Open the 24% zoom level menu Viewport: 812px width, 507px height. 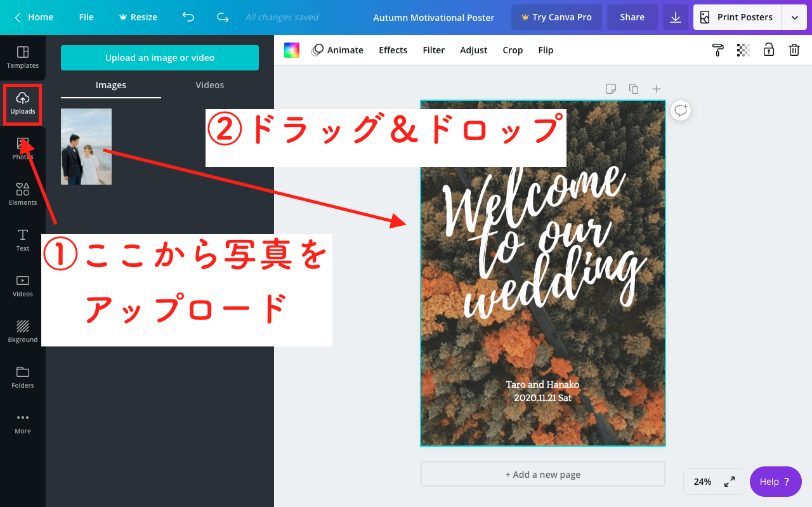[x=702, y=482]
